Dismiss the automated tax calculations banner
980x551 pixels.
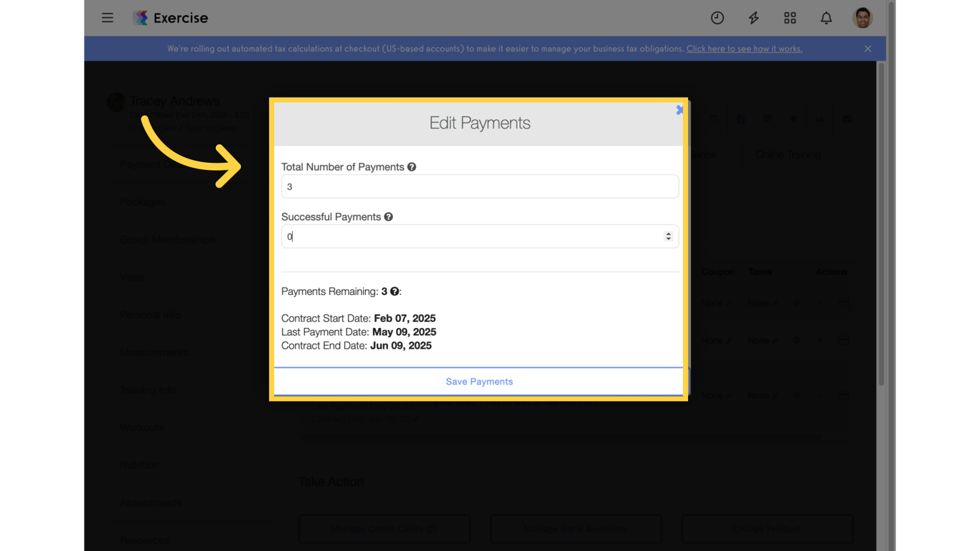(867, 48)
